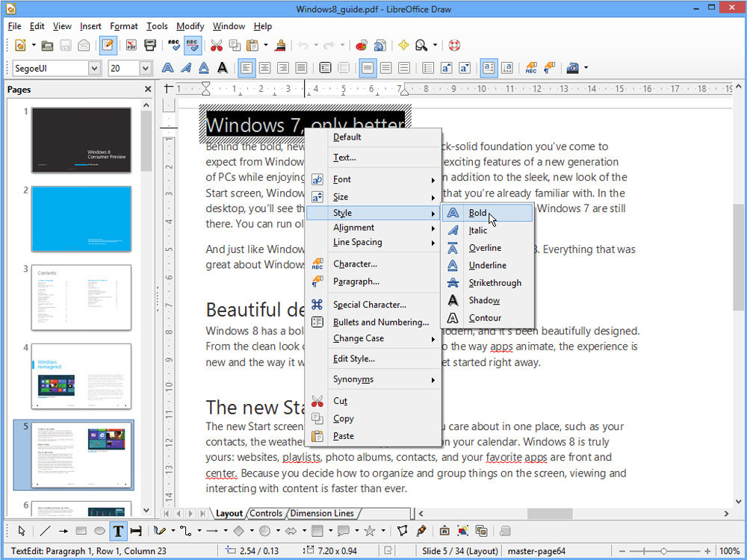
Task: Choose Strikethrough in the Style submenu
Action: (487, 283)
